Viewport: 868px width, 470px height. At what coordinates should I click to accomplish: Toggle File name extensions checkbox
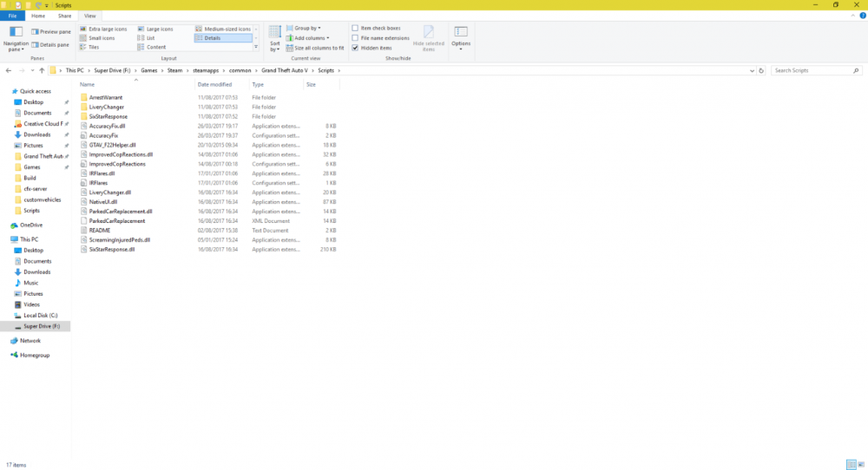click(x=355, y=38)
